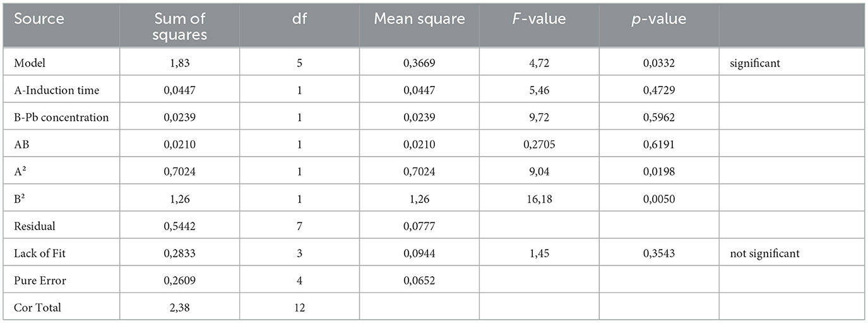The height and width of the screenshot is (323, 868).
Task: Click the "df" column header
Action: point(299,19)
